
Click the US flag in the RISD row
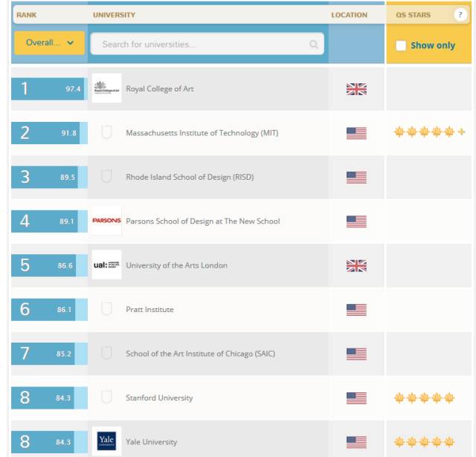click(x=356, y=178)
